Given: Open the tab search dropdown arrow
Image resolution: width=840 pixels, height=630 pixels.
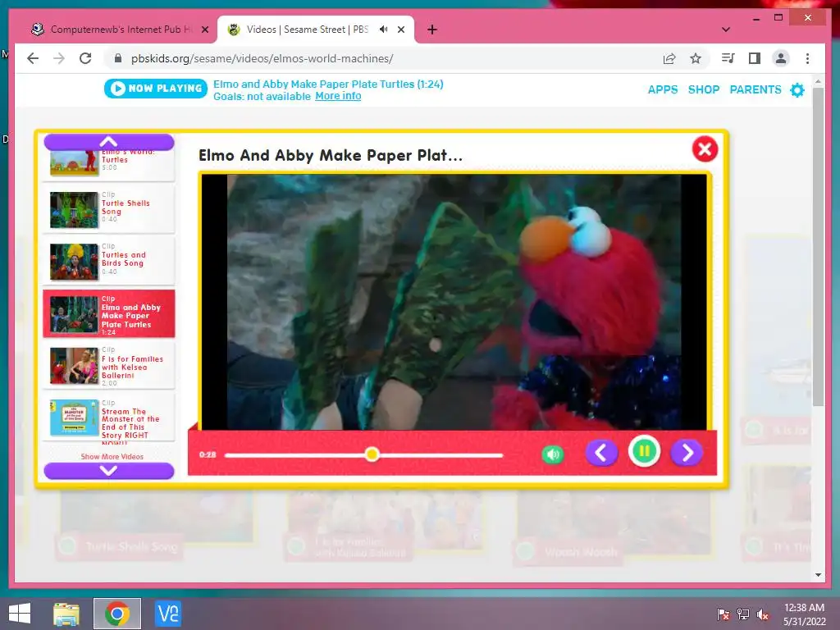Looking at the screenshot, I should 725,30.
